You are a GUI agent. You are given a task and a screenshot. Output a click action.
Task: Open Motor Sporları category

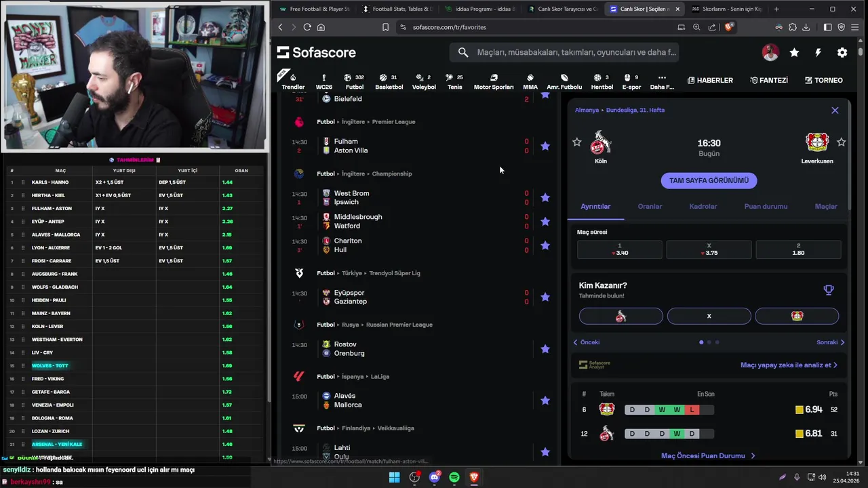point(494,81)
